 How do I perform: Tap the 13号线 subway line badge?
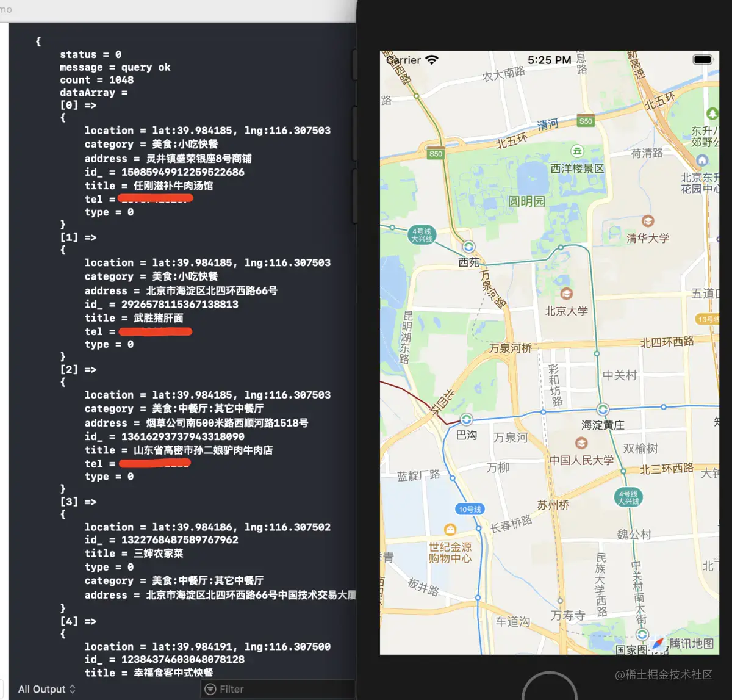click(x=708, y=319)
